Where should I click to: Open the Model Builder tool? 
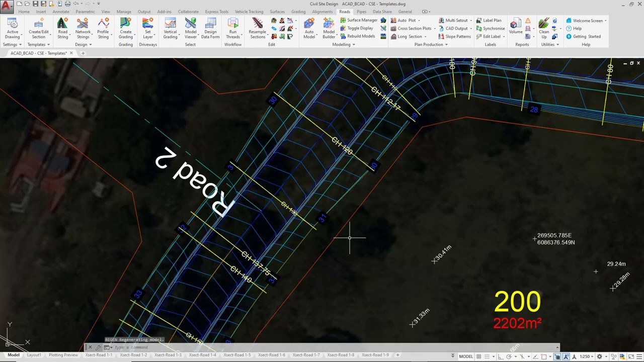[x=329, y=28]
